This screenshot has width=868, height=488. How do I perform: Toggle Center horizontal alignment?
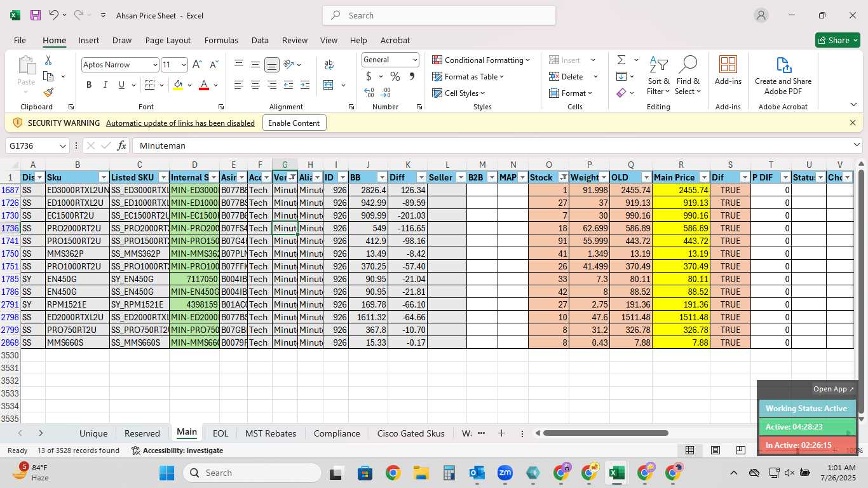[x=255, y=85]
